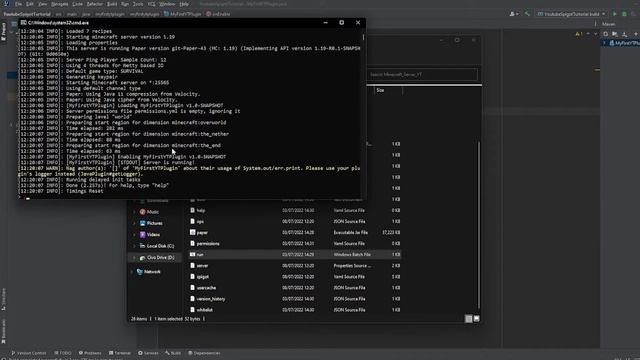Select the usercache file icon
The width and height of the screenshot is (640, 360).
click(x=192, y=287)
